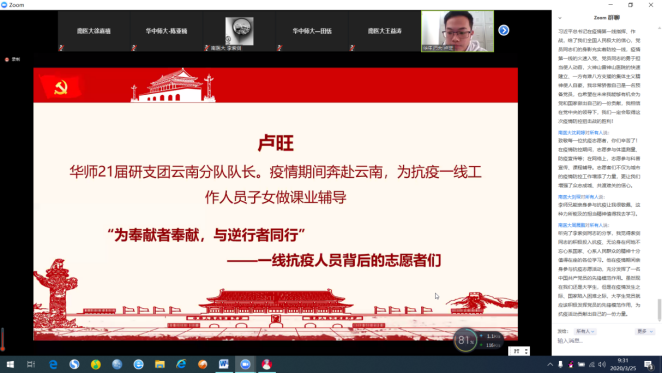This screenshot has height=373, width=663.
Task: Collapse the Zoom group chat panel chevron
Action: (x=560, y=18)
